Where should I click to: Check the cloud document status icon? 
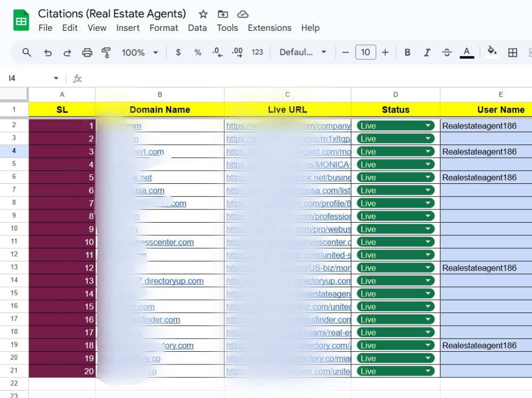(243, 14)
